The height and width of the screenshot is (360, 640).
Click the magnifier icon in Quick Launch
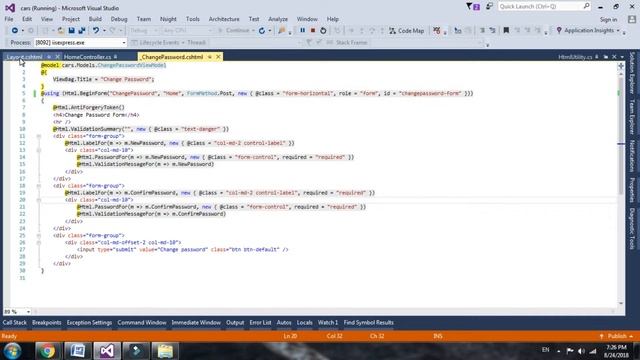click(587, 6)
